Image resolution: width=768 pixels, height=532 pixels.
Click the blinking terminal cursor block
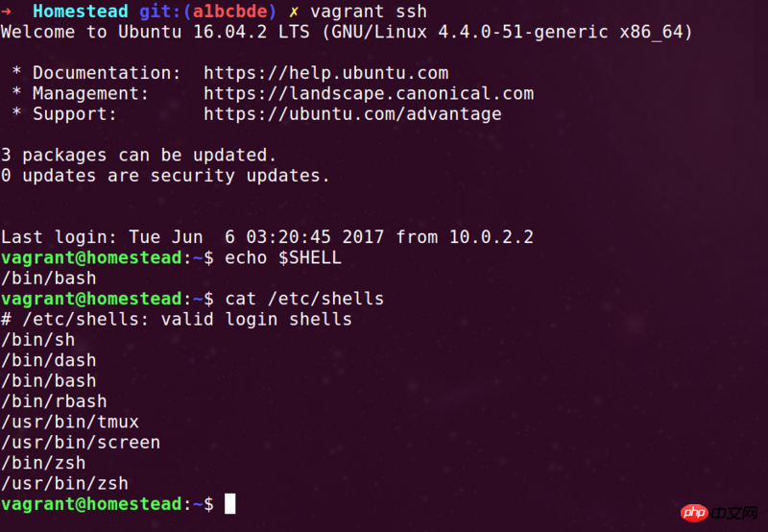[x=229, y=503]
